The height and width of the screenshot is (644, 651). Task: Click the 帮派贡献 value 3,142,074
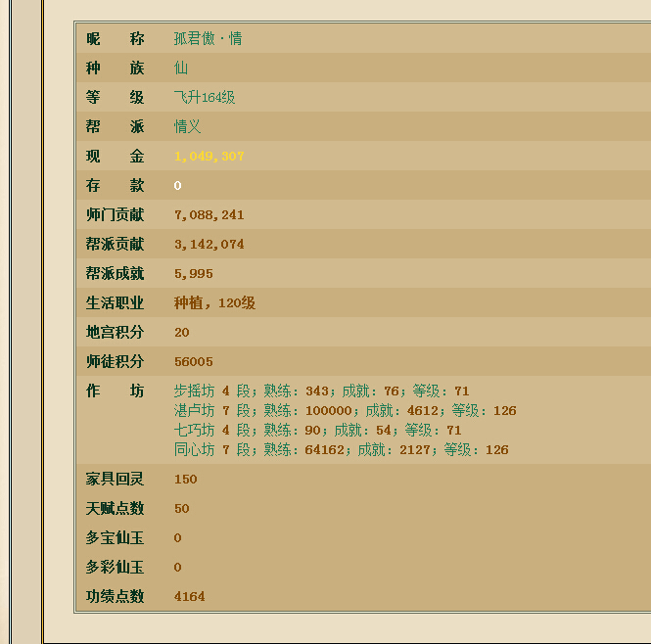(x=209, y=245)
